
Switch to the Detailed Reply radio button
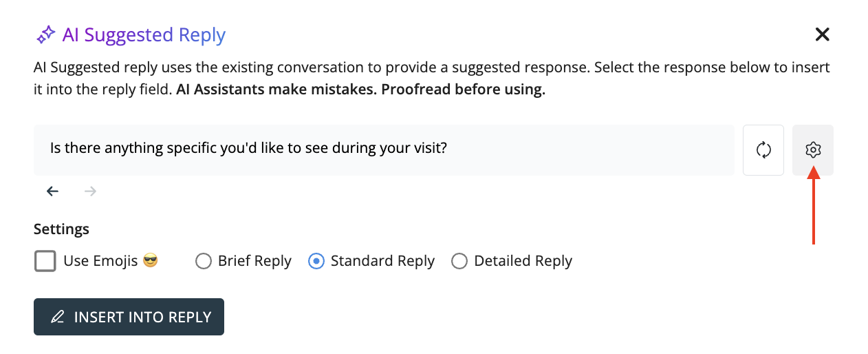tap(459, 262)
